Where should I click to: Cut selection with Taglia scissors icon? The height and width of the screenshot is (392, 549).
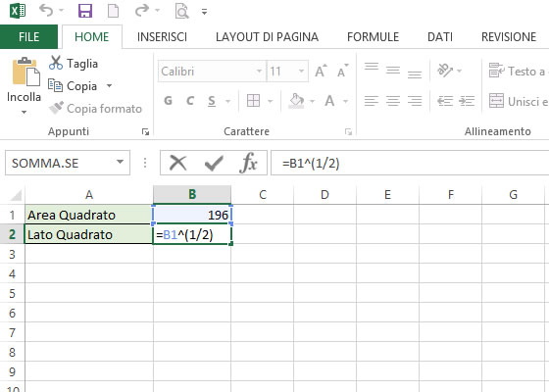coord(56,63)
